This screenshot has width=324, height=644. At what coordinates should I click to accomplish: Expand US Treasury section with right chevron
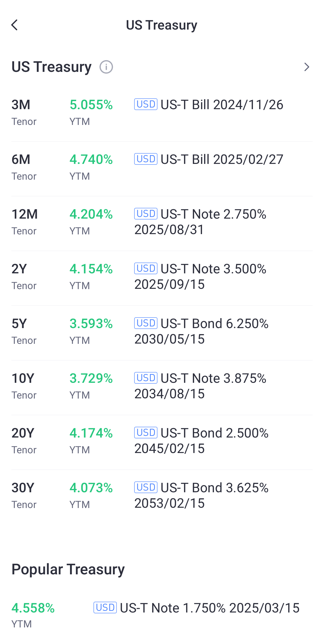(x=307, y=67)
